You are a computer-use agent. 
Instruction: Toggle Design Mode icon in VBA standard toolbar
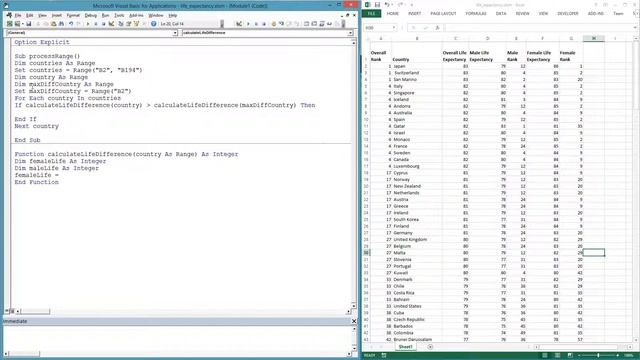pyautogui.click(x=111, y=24)
